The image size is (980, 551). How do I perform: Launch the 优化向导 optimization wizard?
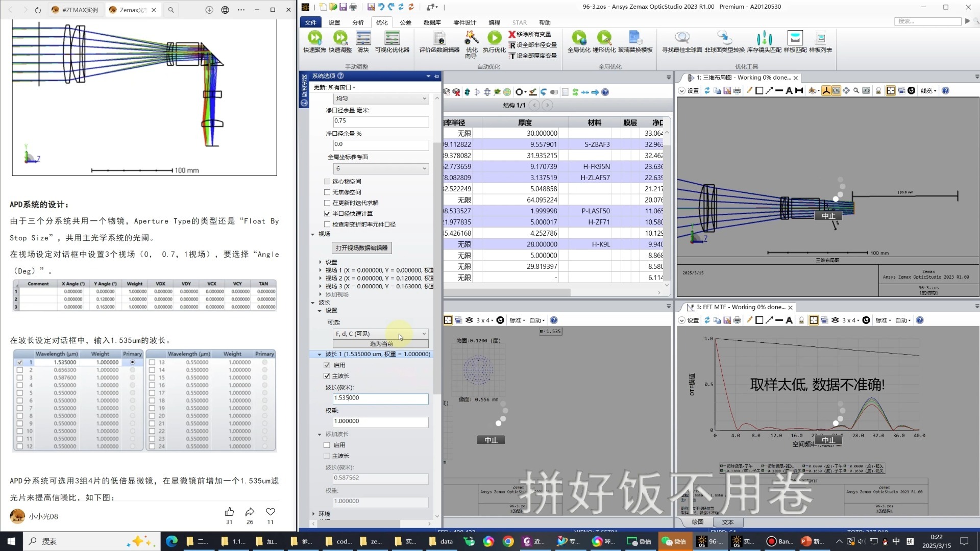pyautogui.click(x=471, y=38)
